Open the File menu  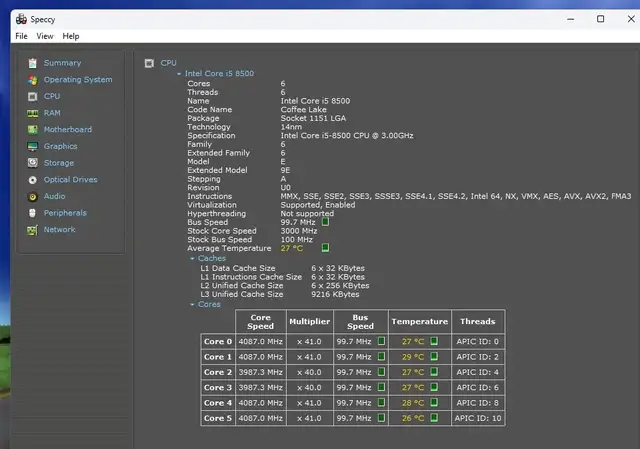coord(21,36)
